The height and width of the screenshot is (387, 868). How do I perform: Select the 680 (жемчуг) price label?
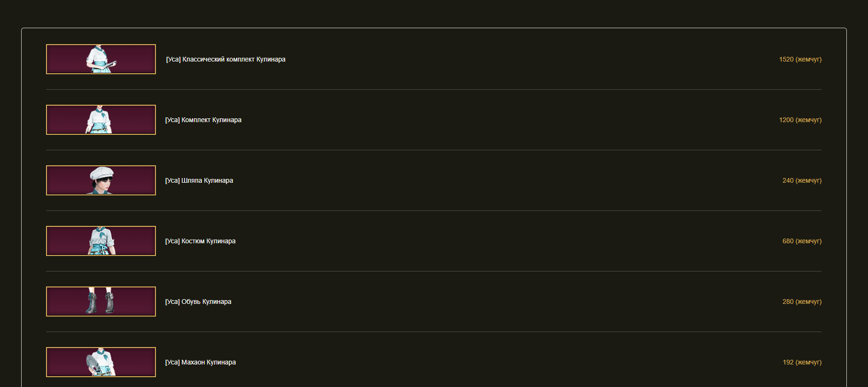coord(802,241)
